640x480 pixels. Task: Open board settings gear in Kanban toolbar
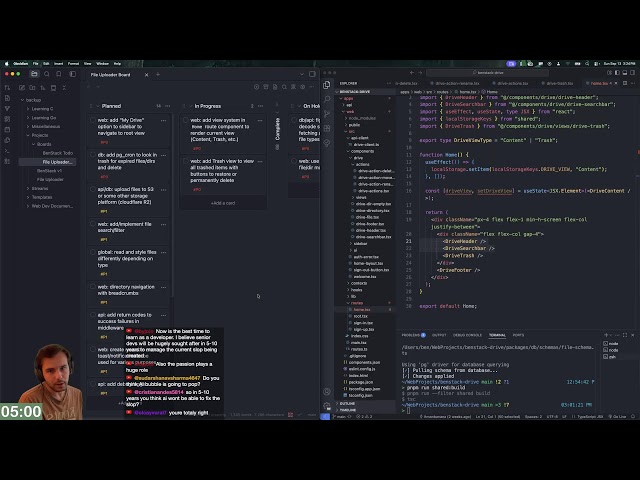click(302, 87)
